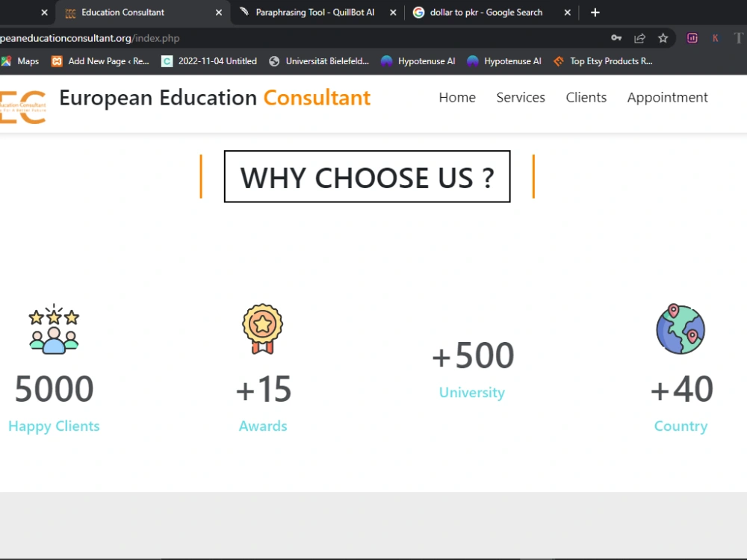The width and height of the screenshot is (747, 560).
Task: Open the Home navigation link
Action: click(x=457, y=97)
